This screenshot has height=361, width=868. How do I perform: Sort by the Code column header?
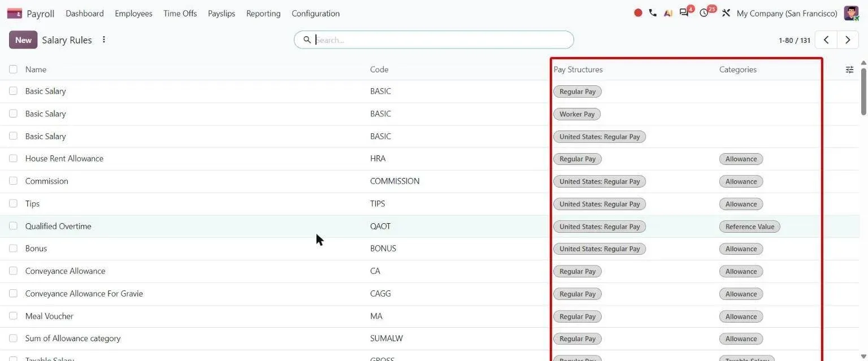[379, 69]
